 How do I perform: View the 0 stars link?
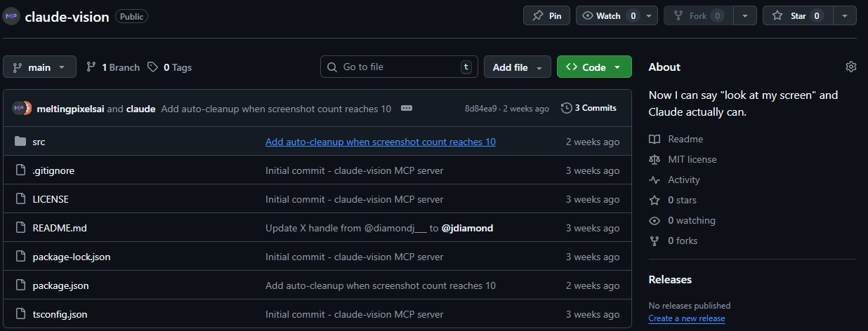683,200
